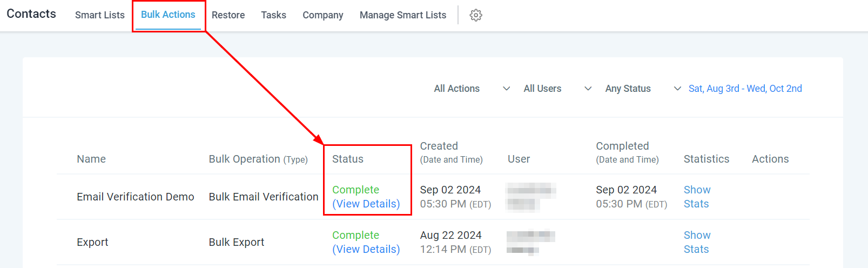Select the Email Verification Demo name cell
Screen dimensions: 868x268
coord(136,197)
